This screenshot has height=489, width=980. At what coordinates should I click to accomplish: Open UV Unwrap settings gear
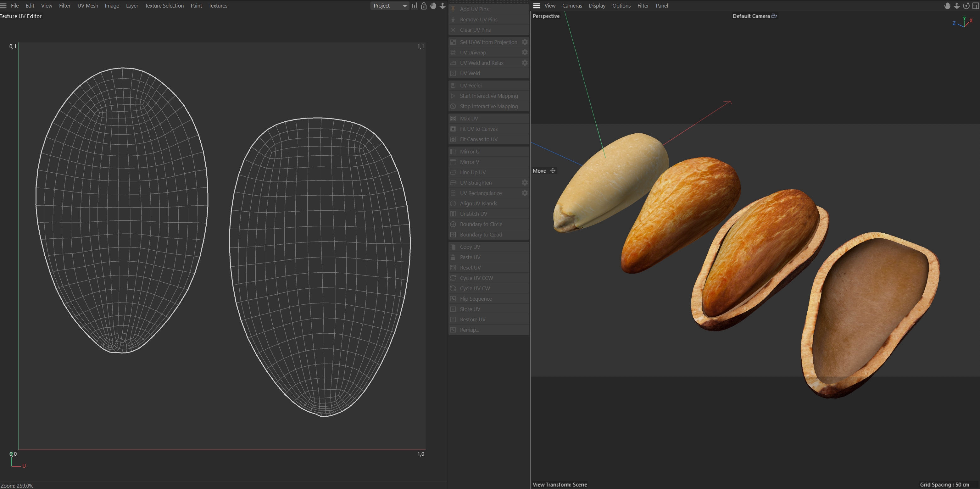tap(525, 53)
